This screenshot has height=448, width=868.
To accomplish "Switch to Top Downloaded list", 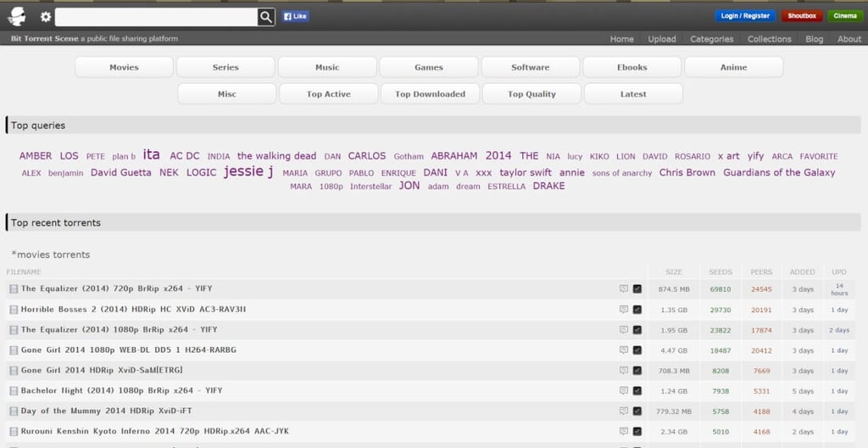I will (430, 93).
